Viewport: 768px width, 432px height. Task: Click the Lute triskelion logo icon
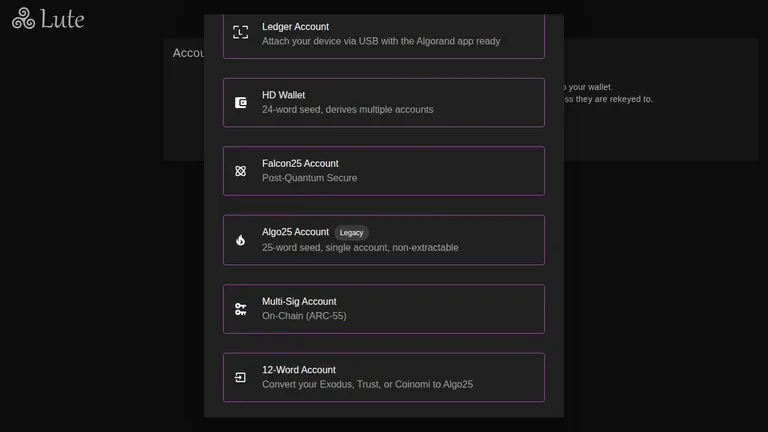coord(24,19)
